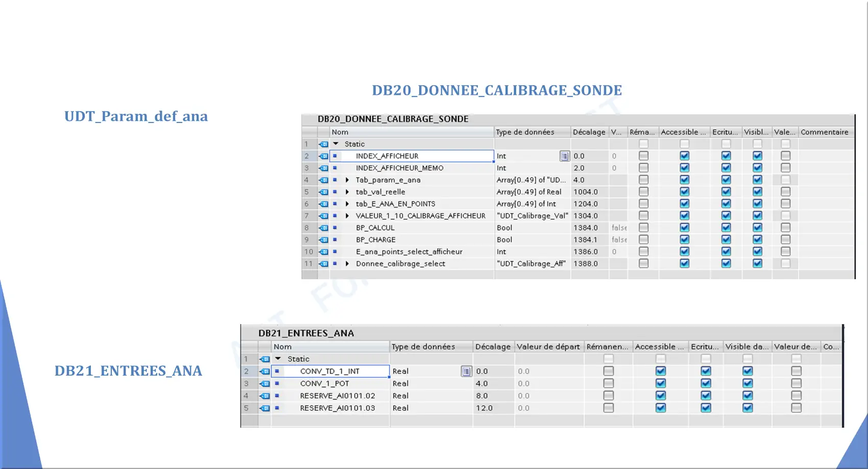The image size is (868, 469).
Task: Select the CONV_TD_1_INT name field
Action: (x=330, y=372)
